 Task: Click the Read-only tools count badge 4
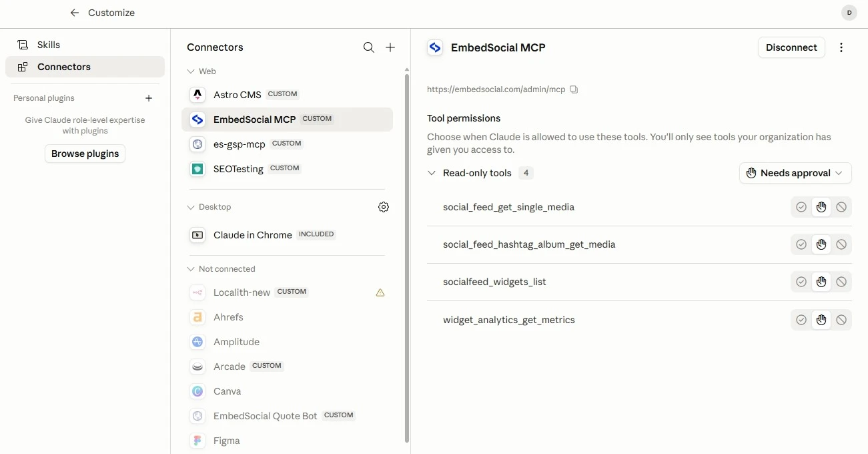click(526, 173)
